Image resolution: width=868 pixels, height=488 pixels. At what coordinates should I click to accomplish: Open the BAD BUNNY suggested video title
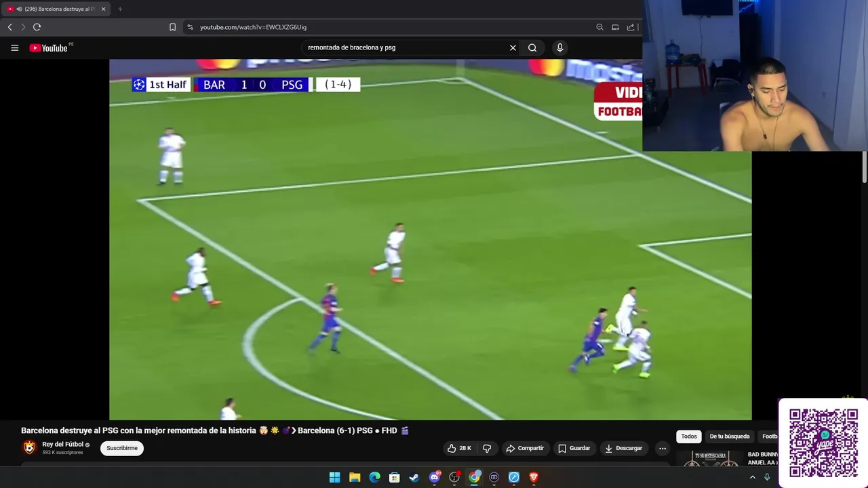point(763,458)
